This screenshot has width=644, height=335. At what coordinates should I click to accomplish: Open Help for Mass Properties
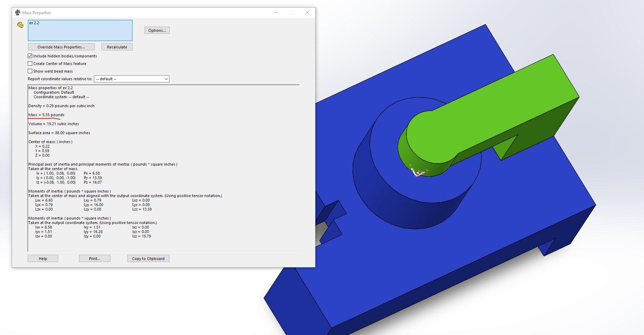click(x=43, y=258)
